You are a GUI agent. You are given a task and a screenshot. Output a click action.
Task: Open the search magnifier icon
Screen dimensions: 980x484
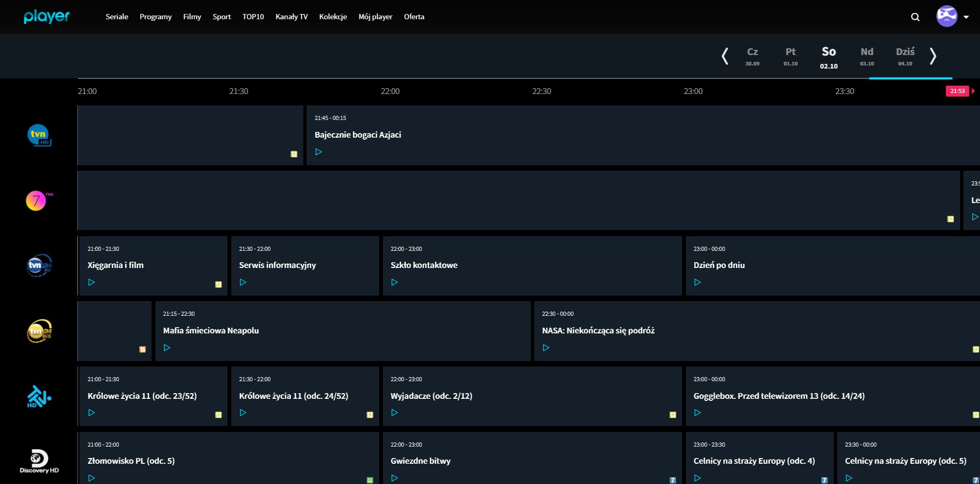click(x=915, y=17)
